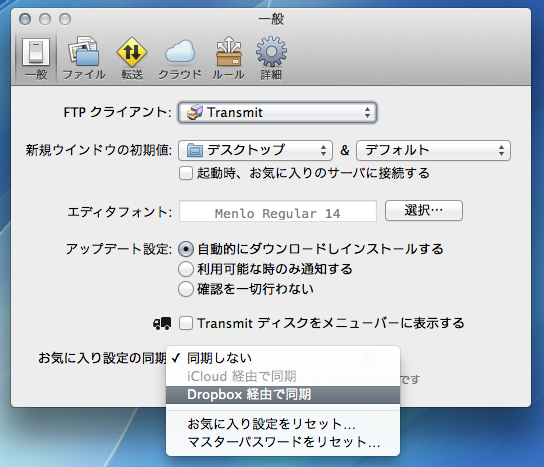Open the 詳細 (Advanced) gear preferences pane
Screen dimensions: 544x467
pyautogui.click(x=271, y=58)
